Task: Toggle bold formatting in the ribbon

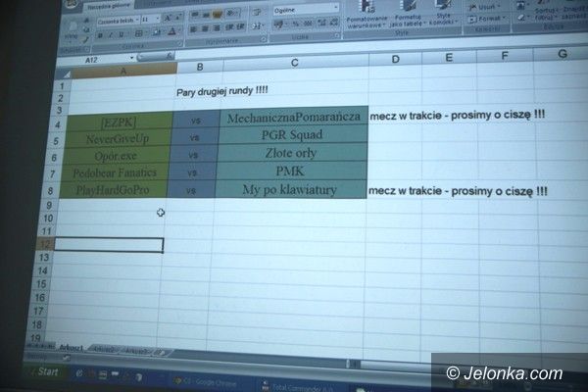Action: point(99,34)
